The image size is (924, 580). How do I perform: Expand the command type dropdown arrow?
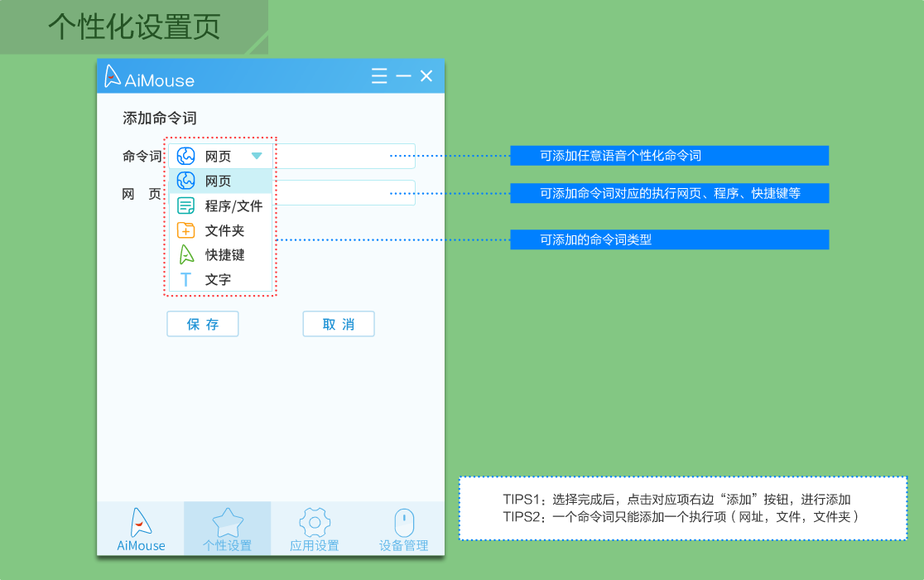257,157
